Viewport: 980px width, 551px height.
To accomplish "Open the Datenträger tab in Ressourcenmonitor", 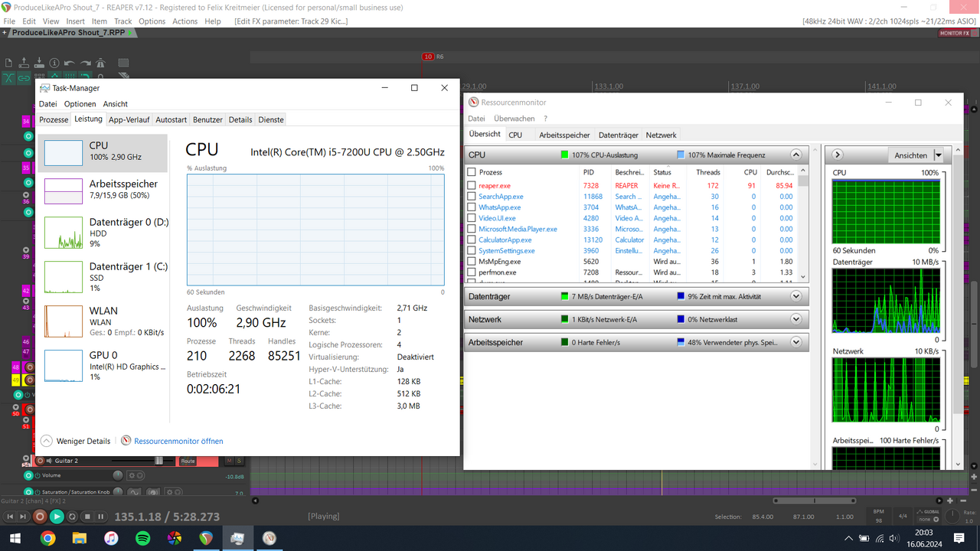I will point(618,135).
